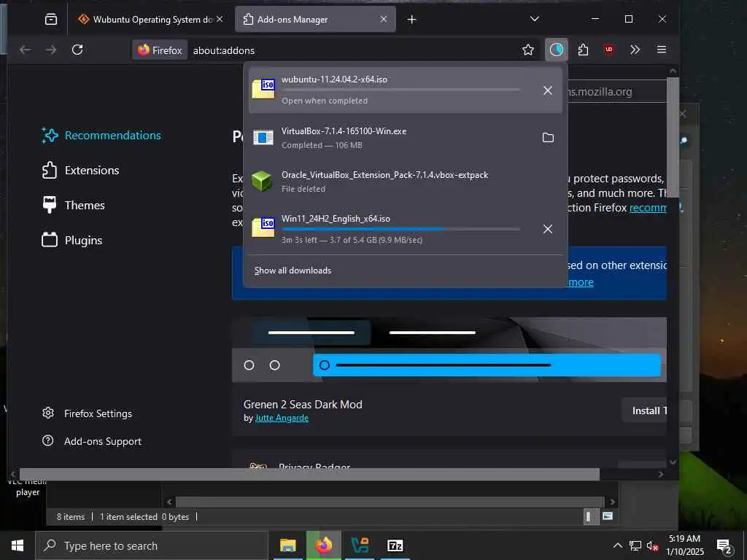The width and height of the screenshot is (747, 560).
Task: Open notification center icon
Action: coord(724,546)
